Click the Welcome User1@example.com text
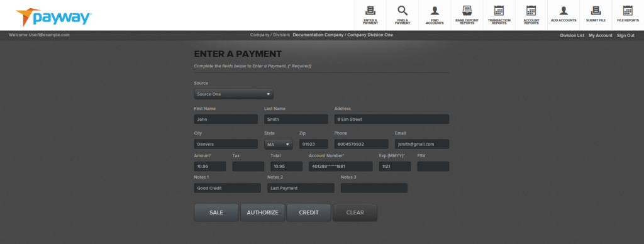Viewport: 644px width, 244px height. coord(39,35)
